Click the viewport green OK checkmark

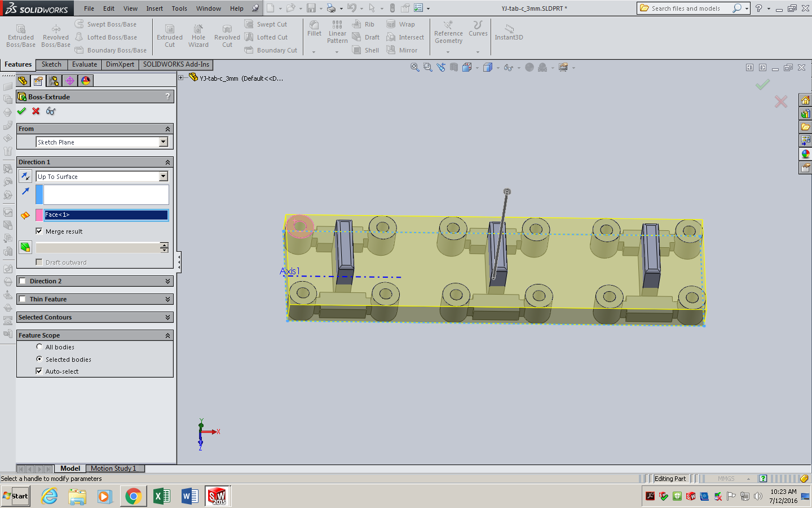(x=762, y=85)
